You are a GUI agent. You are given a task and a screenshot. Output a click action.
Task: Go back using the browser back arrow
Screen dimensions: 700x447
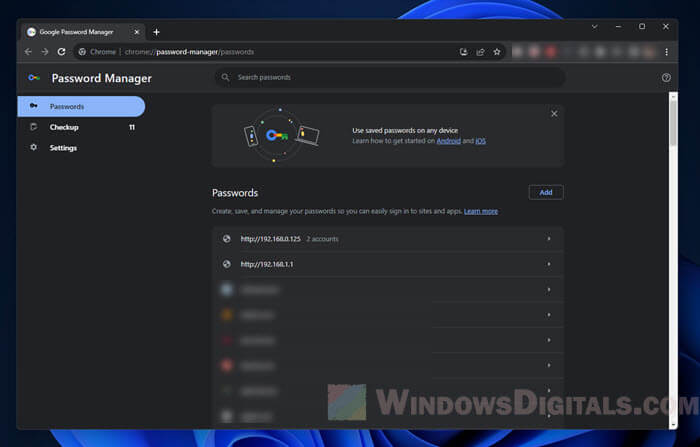(28, 52)
